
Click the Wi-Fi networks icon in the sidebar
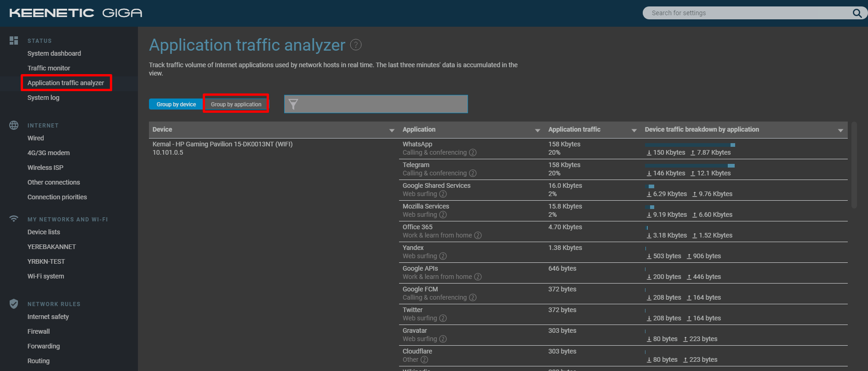[14, 219]
